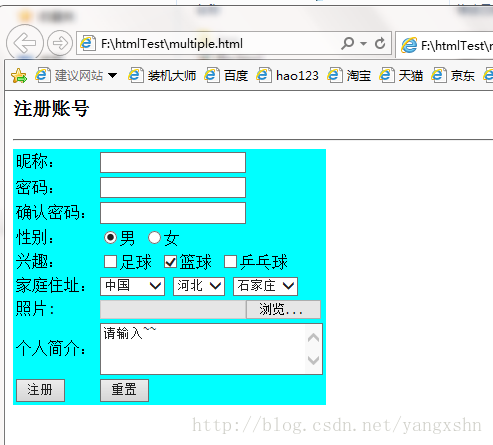Expand the 建议网站 dropdown arrow
Viewport: 493px width, 445px height.
point(112,76)
